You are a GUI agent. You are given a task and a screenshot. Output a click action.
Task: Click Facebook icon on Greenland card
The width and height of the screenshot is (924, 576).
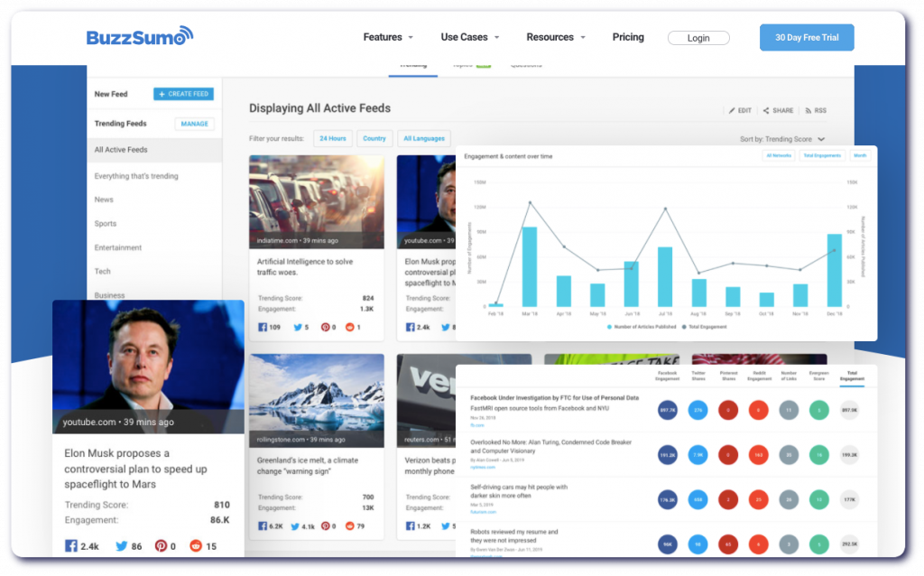tap(263, 525)
